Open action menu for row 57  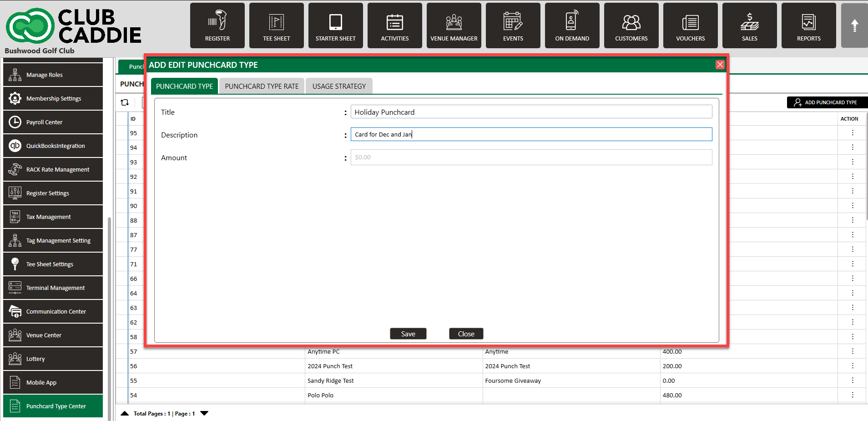[x=852, y=351]
